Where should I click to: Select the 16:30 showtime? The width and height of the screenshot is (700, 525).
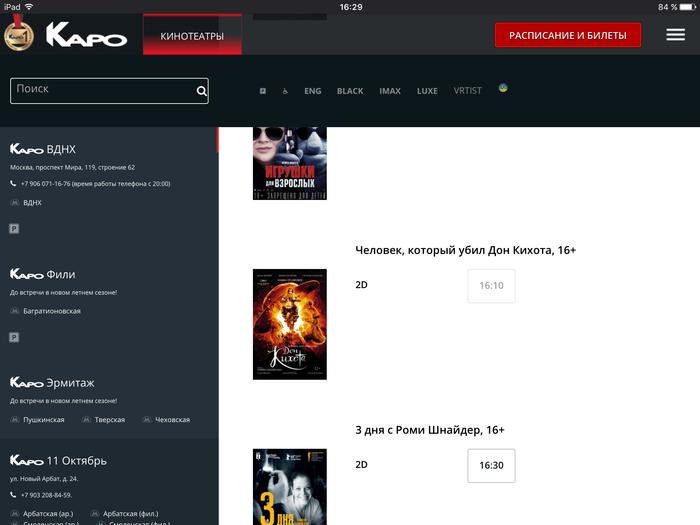pos(491,466)
